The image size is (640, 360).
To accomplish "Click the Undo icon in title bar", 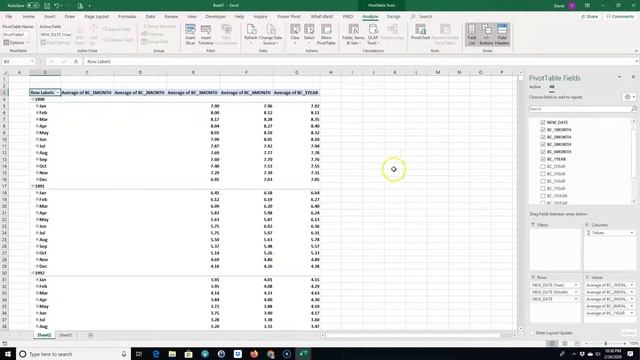I will click(57, 6).
